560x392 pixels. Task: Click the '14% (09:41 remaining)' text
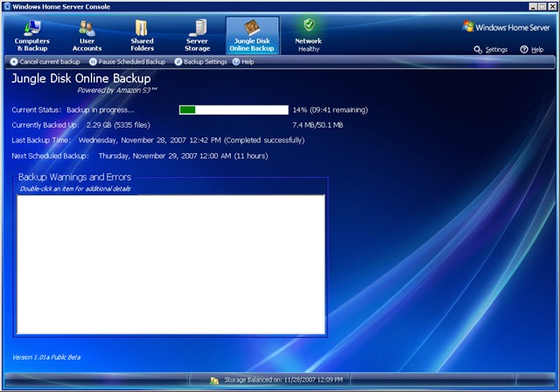coord(331,110)
